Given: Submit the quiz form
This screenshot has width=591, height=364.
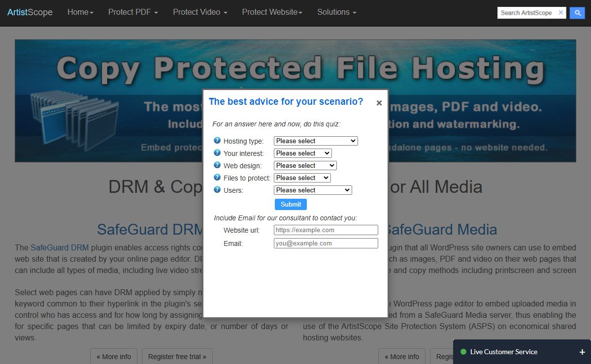Looking at the screenshot, I should pos(291,204).
